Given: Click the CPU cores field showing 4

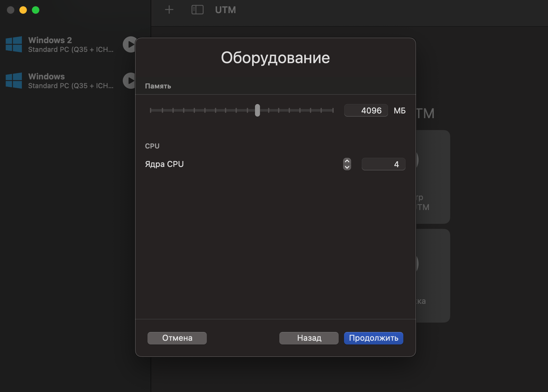Looking at the screenshot, I should pyautogui.click(x=383, y=164).
